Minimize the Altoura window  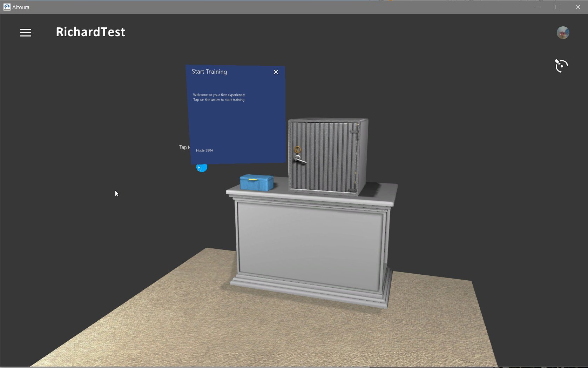coord(537,7)
